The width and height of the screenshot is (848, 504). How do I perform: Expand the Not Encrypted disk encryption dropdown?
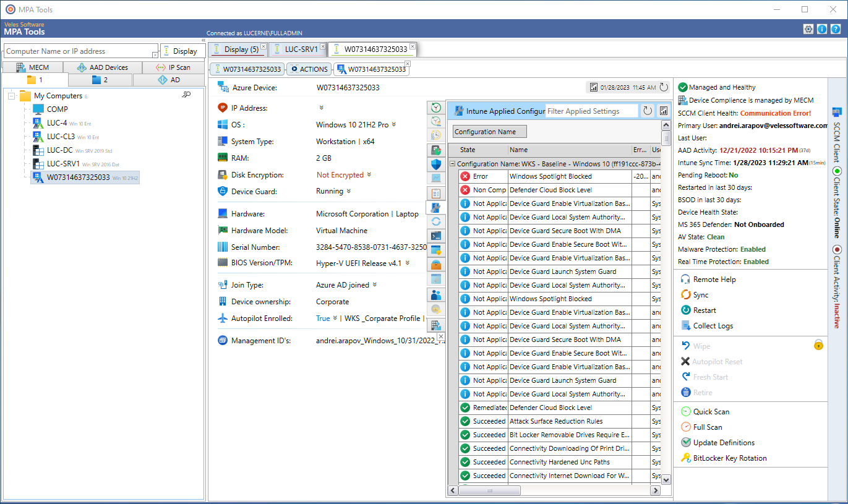[369, 174]
